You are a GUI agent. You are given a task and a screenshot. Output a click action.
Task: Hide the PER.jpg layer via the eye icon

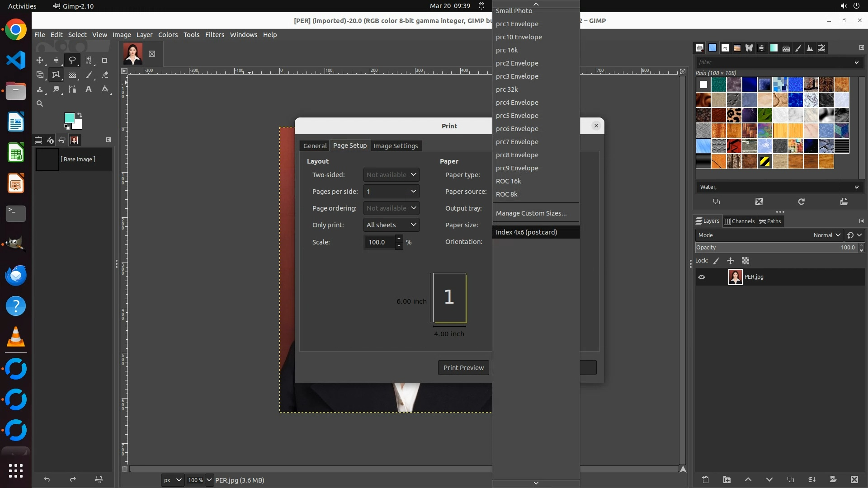coord(702,277)
